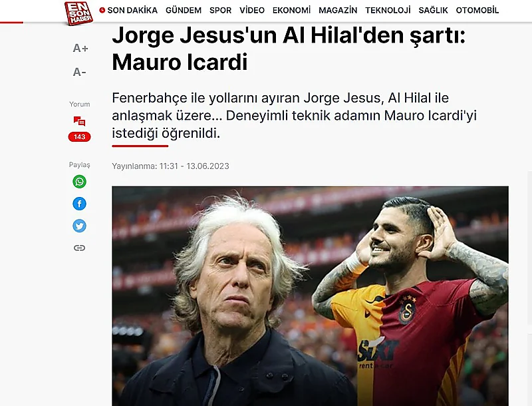Open the 143 comments count badge
The image size is (532, 406).
[79, 137]
